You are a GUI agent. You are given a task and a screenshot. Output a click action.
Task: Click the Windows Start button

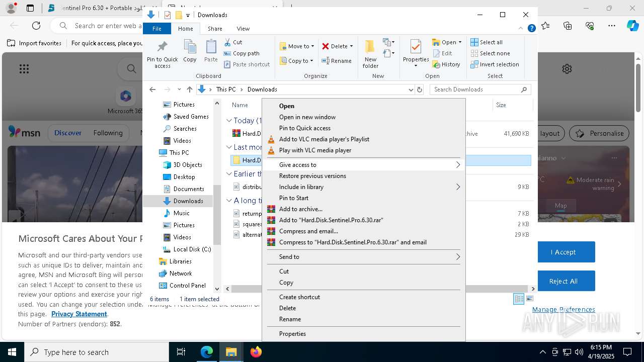click(12, 352)
